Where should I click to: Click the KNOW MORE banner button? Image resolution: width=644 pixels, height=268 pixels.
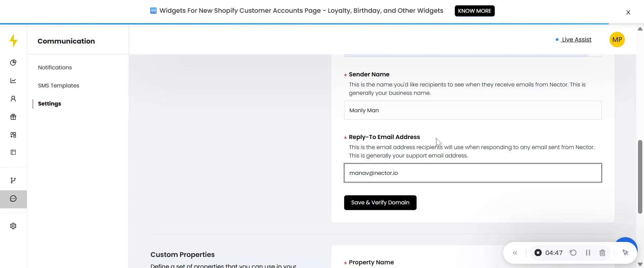point(474,11)
